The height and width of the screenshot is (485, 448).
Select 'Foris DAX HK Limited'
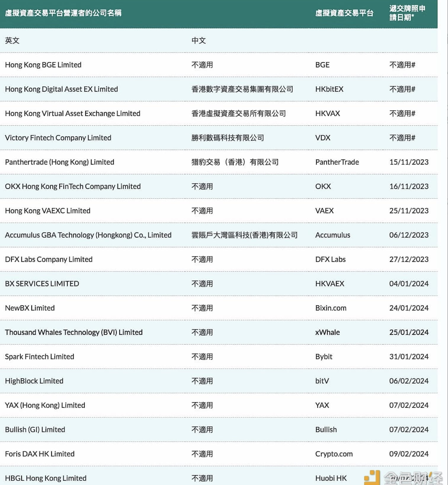click(40, 454)
